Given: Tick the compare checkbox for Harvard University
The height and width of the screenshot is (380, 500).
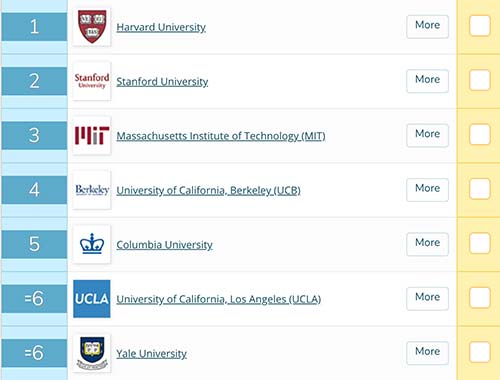Looking at the screenshot, I should tap(480, 25).
